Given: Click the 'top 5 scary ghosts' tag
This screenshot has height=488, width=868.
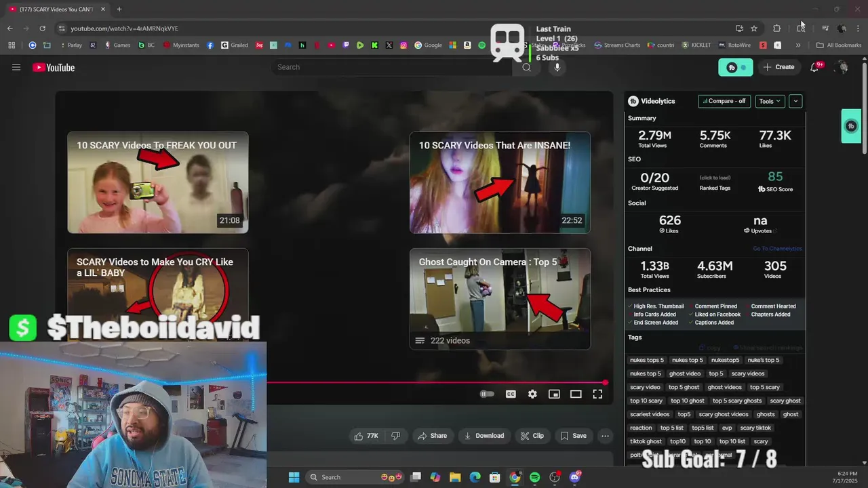Looking at the screenshot, I should tap(737, 401).
